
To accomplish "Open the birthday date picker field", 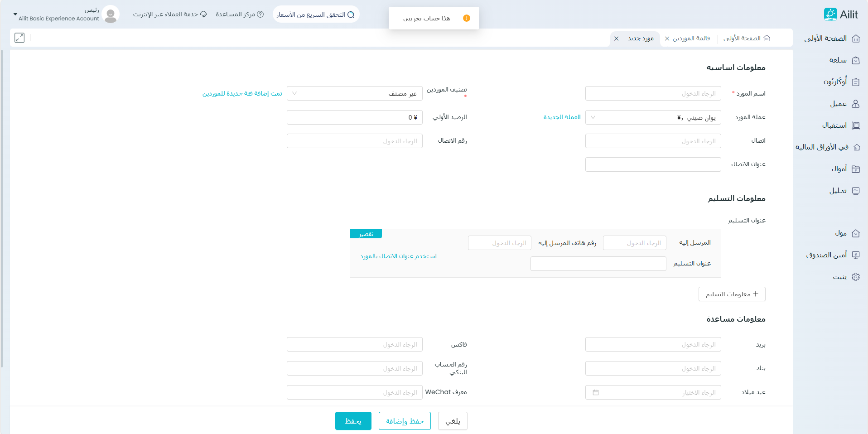I will tap(653, 392).
